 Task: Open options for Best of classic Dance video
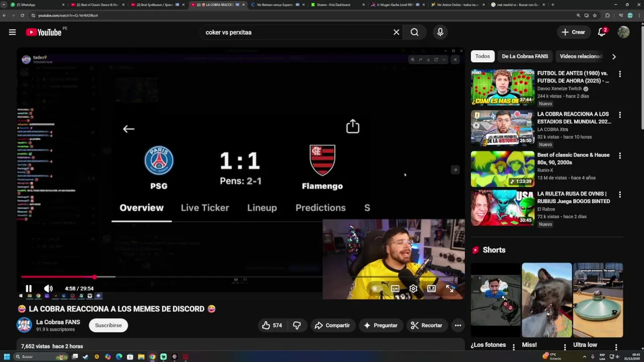[620, 156]
